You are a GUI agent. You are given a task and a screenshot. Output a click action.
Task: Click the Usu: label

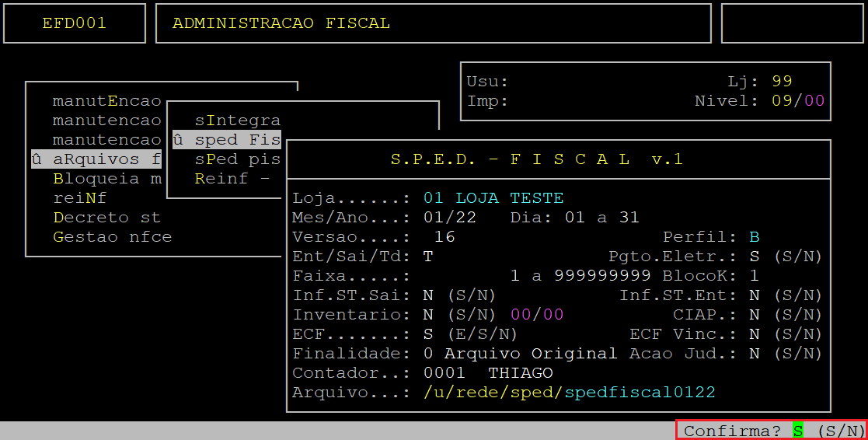[487, 82]
